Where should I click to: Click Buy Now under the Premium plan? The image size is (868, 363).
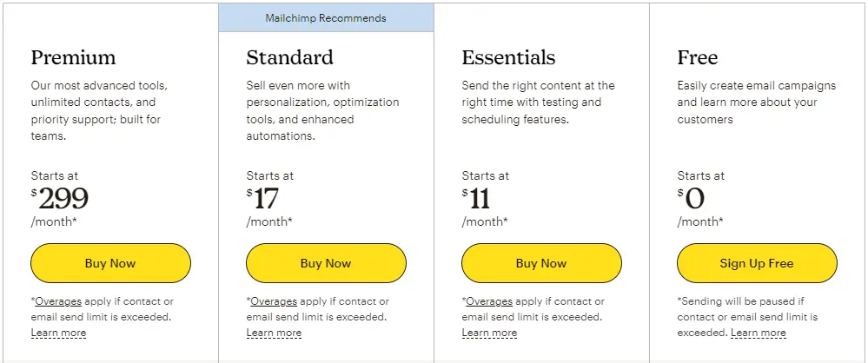[110, 263]
